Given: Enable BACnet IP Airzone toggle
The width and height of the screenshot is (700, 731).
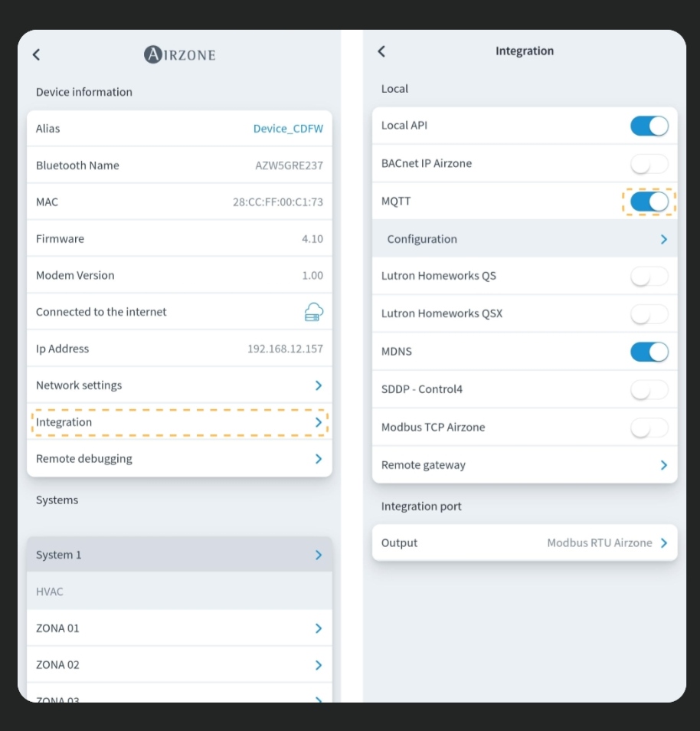Looking at the screenshot, I should (649, 164).
